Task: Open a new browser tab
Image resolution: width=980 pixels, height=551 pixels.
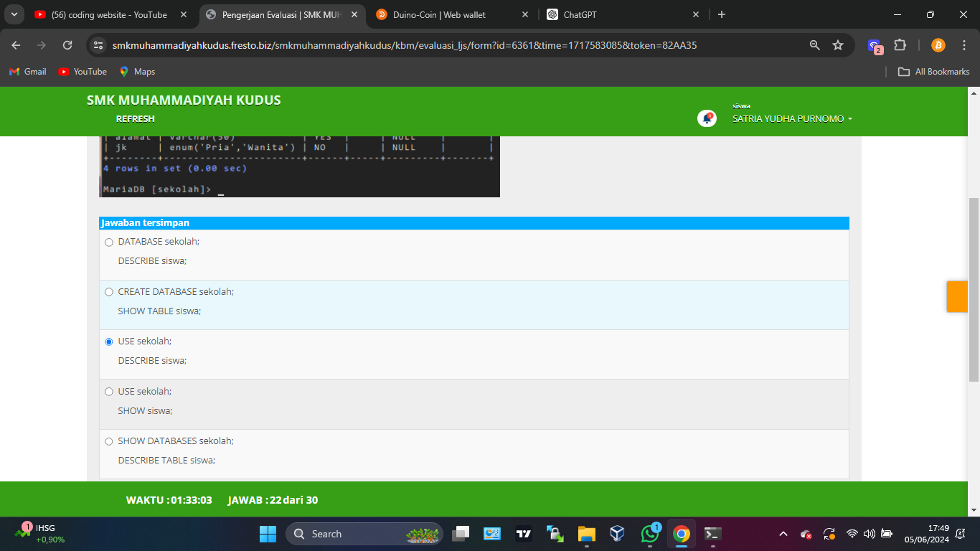Action: pyautogui.click(x=722, y=14)
